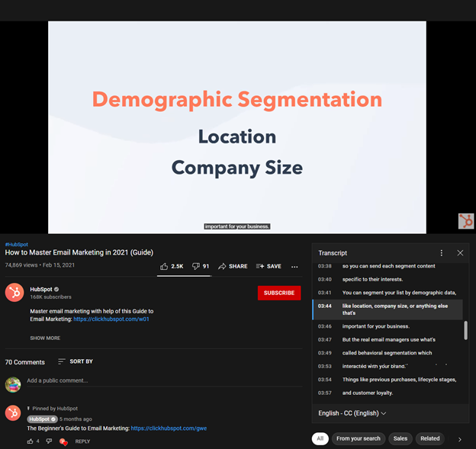This screenshot has width=476, height=449.
Task: Jump to 03:49 behavioral segmentation line
Action: (388, 353)
